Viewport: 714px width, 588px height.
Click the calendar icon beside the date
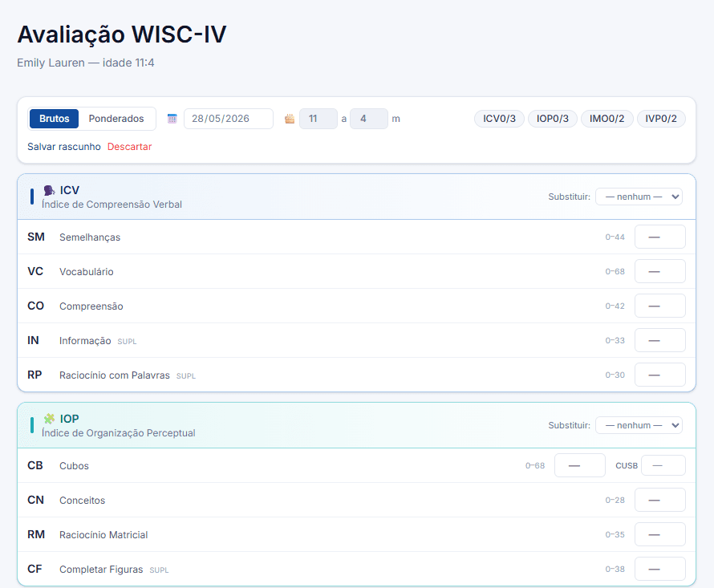[172, 119]
